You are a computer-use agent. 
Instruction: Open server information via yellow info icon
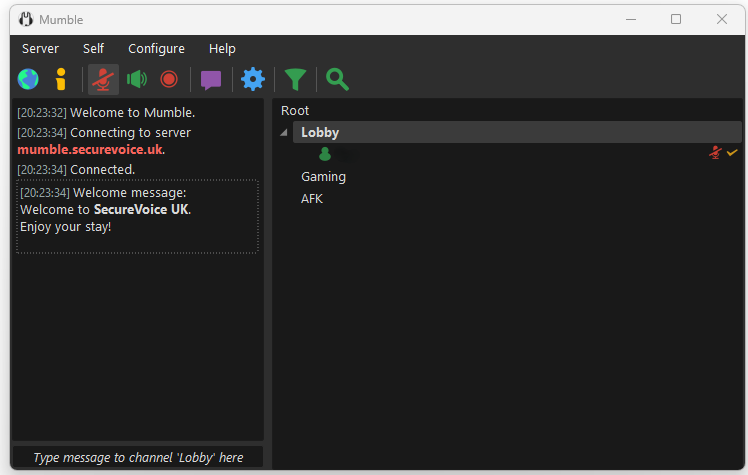[x=61, y=79]
